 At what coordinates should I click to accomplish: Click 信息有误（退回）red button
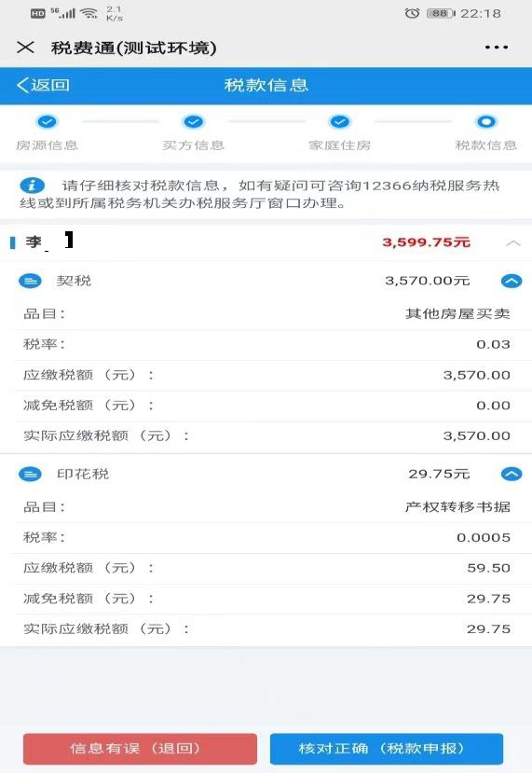[140, 749]
